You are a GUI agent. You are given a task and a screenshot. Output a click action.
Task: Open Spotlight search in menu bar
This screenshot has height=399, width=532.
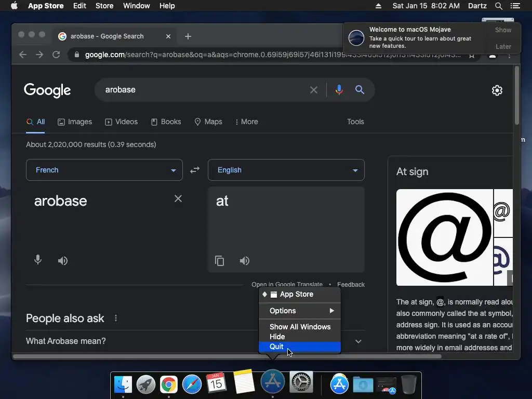(498, 6)
